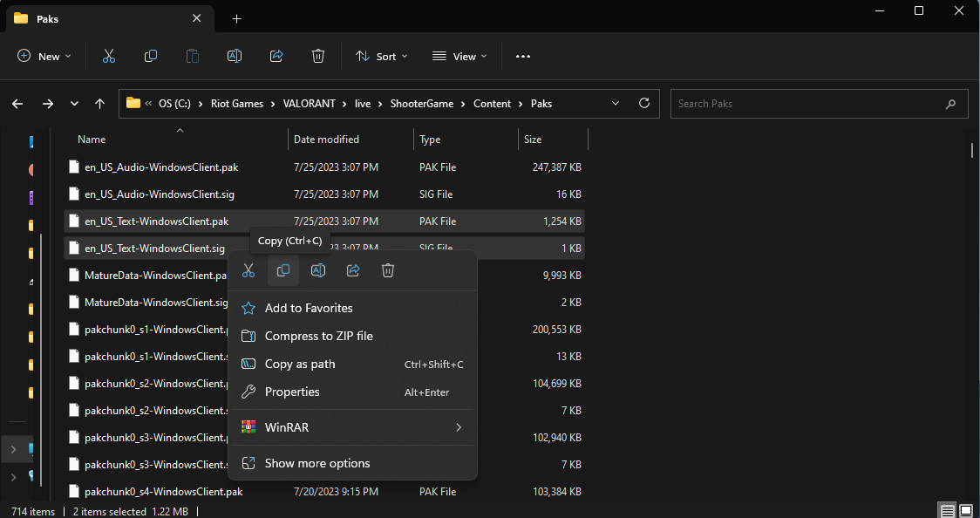Viewport: 980px width, 518px height.
Task: Click the Cut scissors icon in the context menu
Action: click(x=248, y=270)
